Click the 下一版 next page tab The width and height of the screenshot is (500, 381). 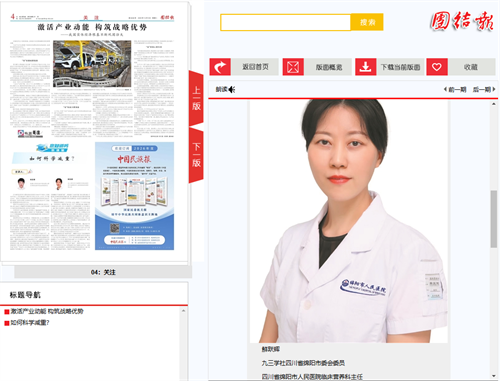coord(196,155)
